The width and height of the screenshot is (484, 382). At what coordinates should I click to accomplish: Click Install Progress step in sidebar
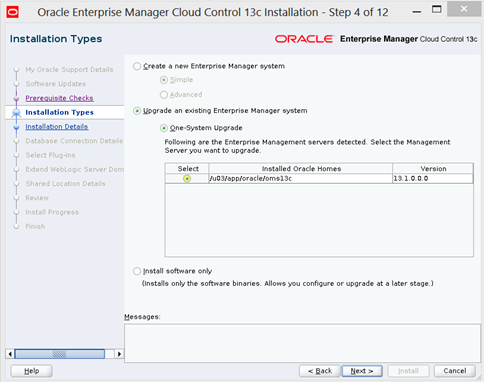coord(52,212)
